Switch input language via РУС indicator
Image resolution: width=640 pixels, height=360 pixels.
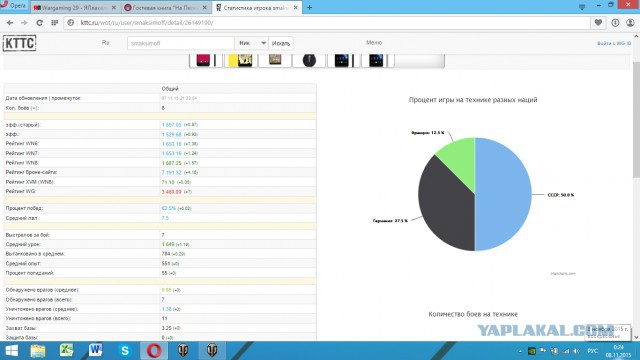pos(593,351)
